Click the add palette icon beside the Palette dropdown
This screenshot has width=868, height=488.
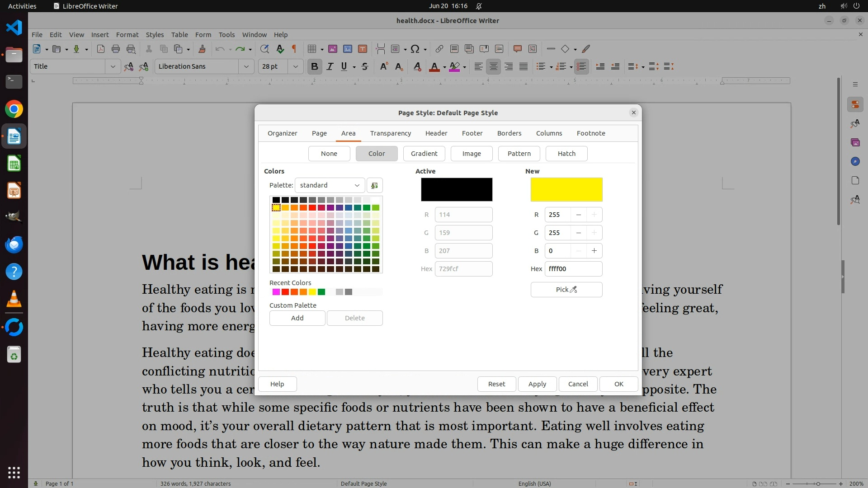pos(374,186)
